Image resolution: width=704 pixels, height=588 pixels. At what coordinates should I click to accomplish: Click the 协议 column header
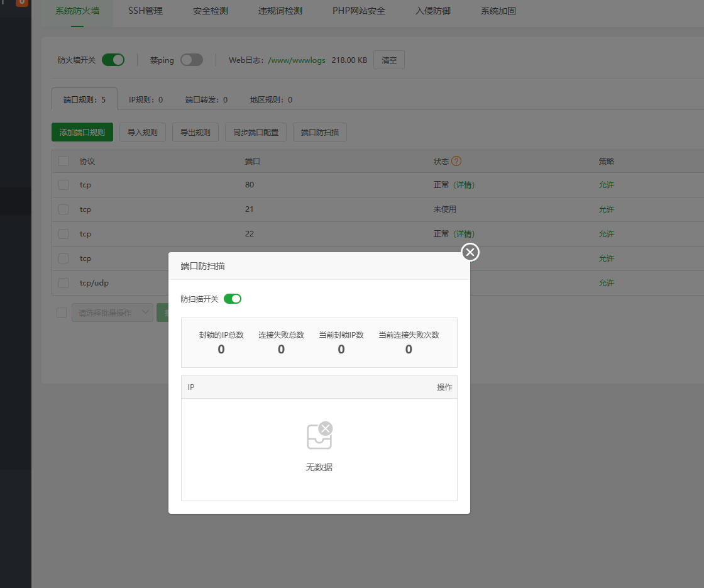point(87,161)
